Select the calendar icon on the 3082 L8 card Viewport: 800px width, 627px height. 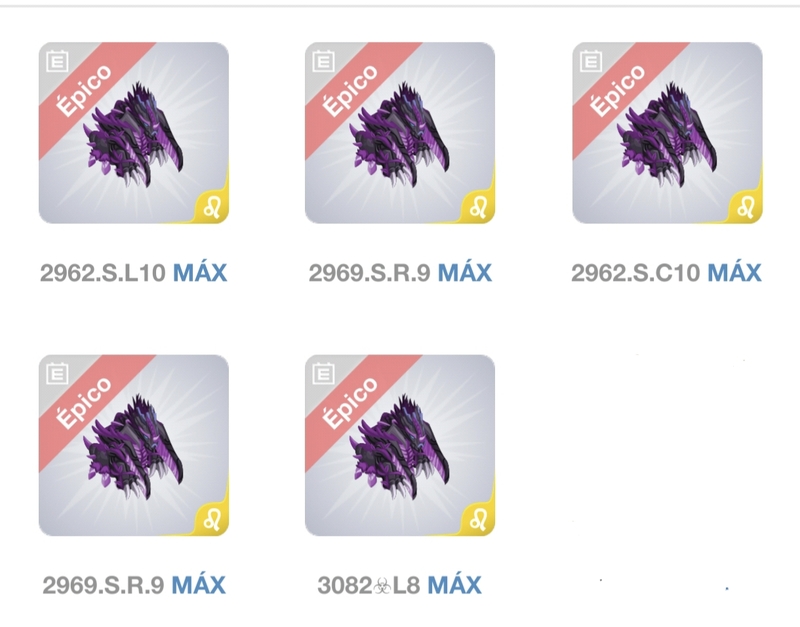[323, 374]
